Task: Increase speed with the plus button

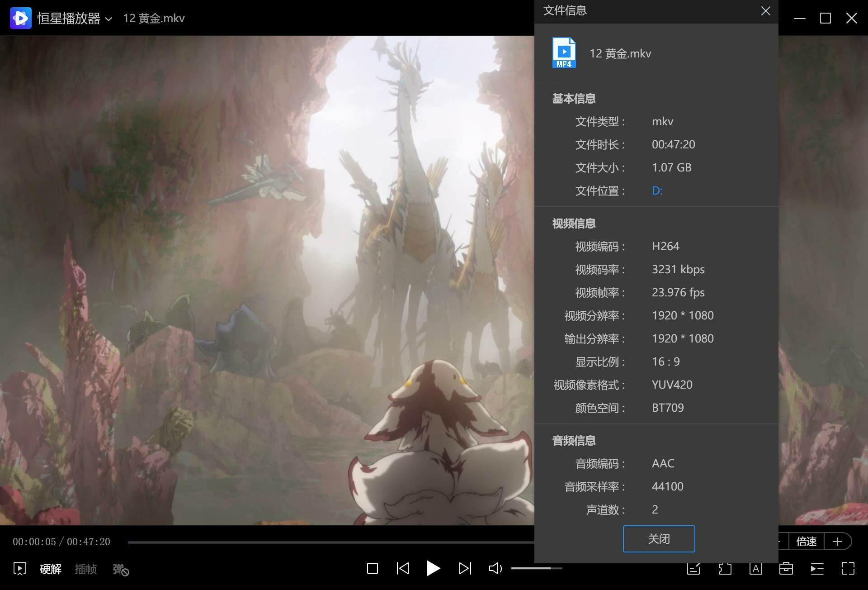Action: [837, 541]
